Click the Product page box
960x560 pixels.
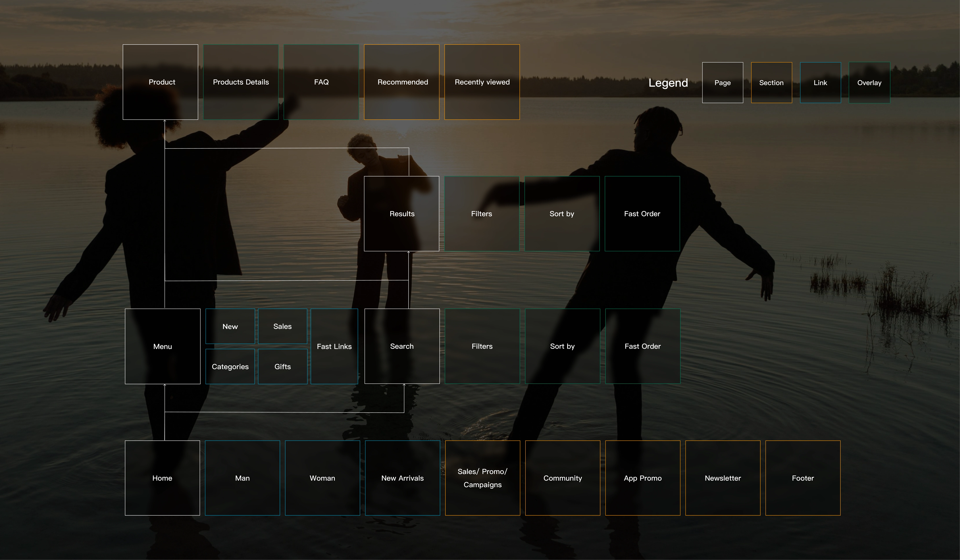160,82
